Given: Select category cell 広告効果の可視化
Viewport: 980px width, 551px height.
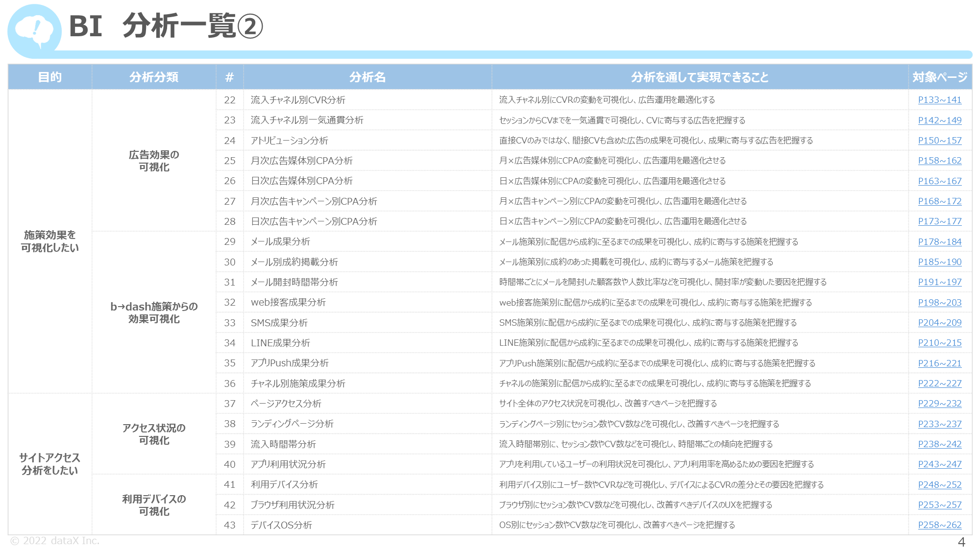Looking at the screenshot, I should click(x=154, y=161).
